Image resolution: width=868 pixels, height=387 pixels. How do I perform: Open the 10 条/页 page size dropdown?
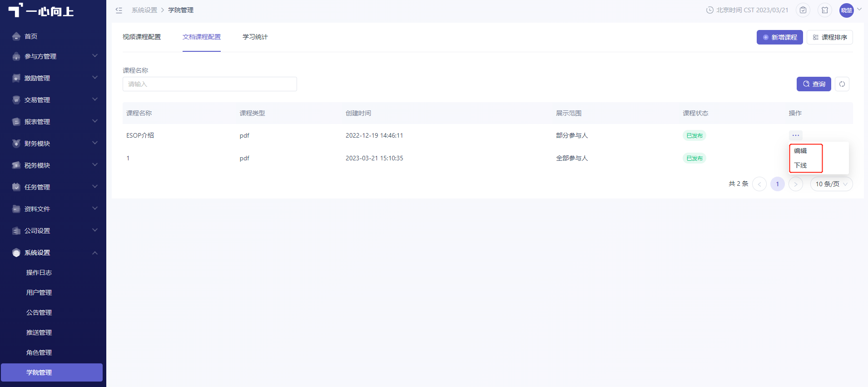(831, 184)
